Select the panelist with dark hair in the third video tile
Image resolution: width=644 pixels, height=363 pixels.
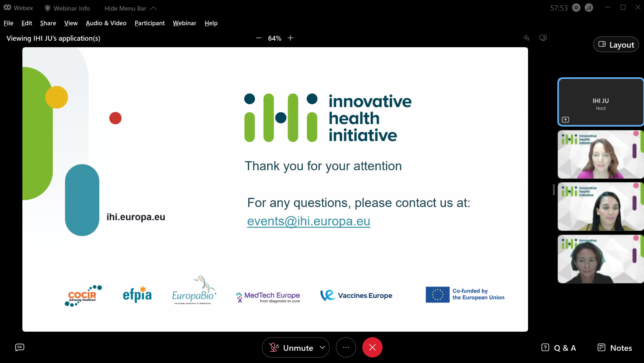tap(600, 206)
